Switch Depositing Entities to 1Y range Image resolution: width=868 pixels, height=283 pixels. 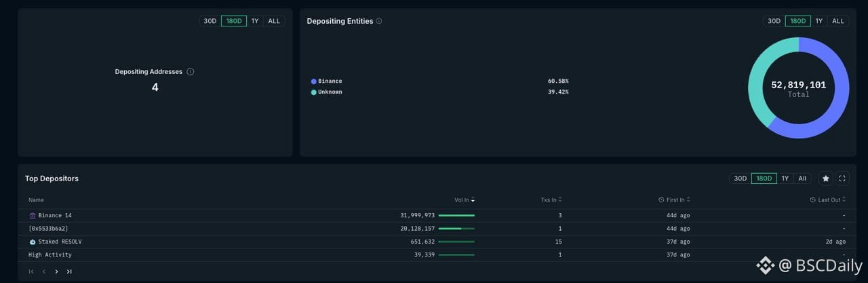tap(819, 21)
